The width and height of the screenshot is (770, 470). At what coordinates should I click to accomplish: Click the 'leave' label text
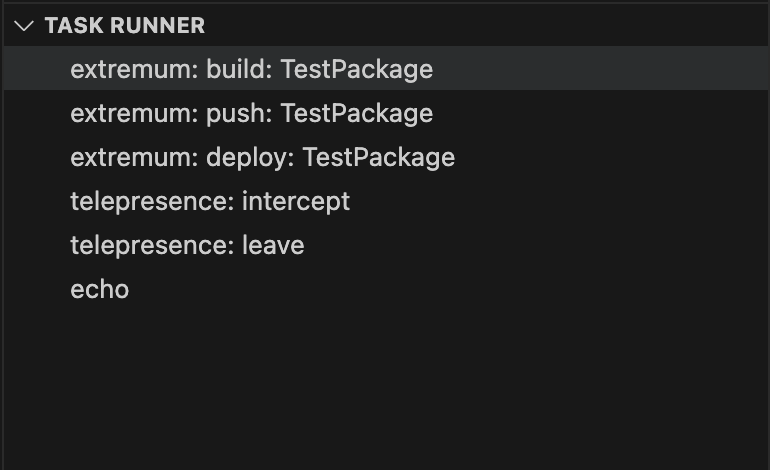coord(273,246)
